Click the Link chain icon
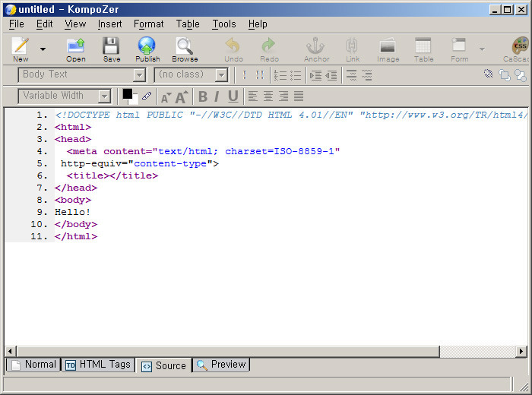 pyautogui.click(x=352, y=46)
